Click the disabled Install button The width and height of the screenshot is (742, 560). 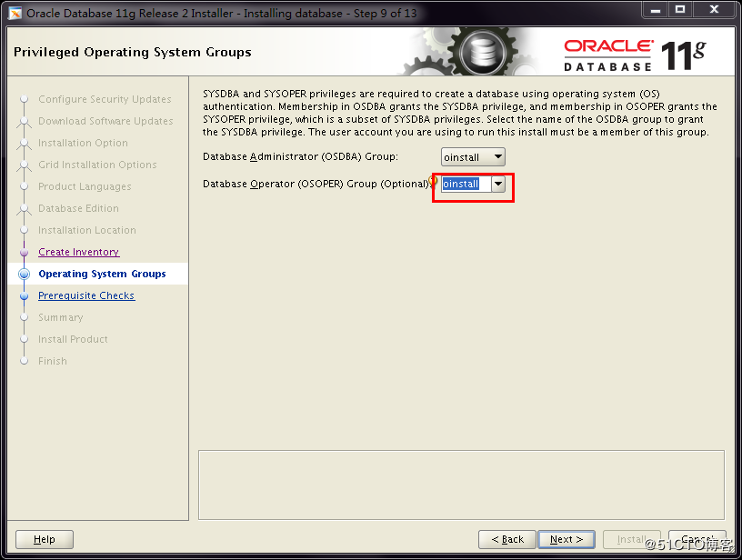click(x=631, y=539)
